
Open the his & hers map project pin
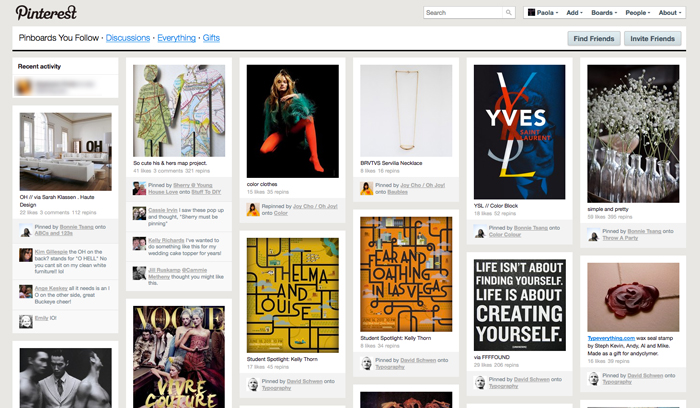pyautogui.click(x=179, y=111)
